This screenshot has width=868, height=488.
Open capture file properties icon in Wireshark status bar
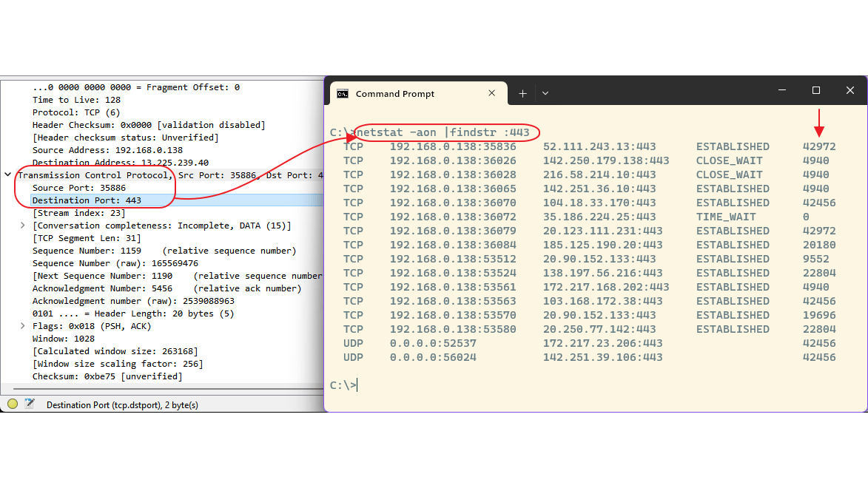coord(30,404)
